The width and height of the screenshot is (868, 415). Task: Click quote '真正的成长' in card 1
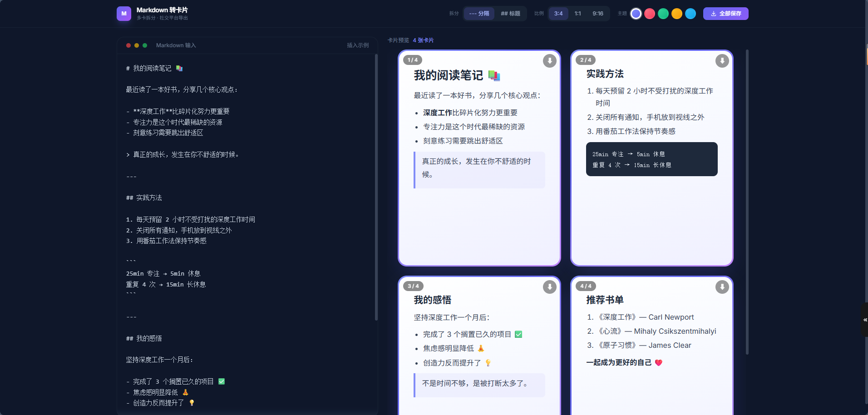(479, 170)
